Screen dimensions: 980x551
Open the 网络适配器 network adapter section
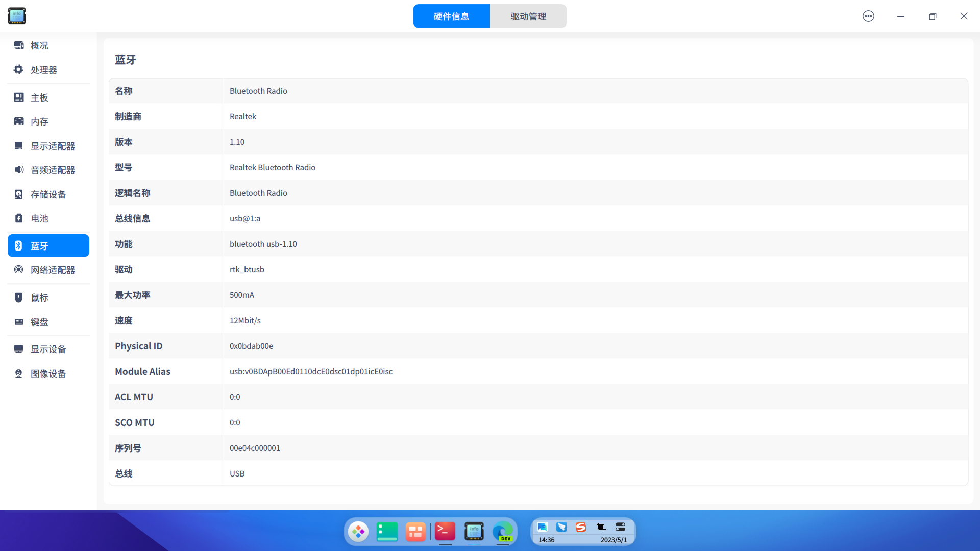click(x=52, y=270)
